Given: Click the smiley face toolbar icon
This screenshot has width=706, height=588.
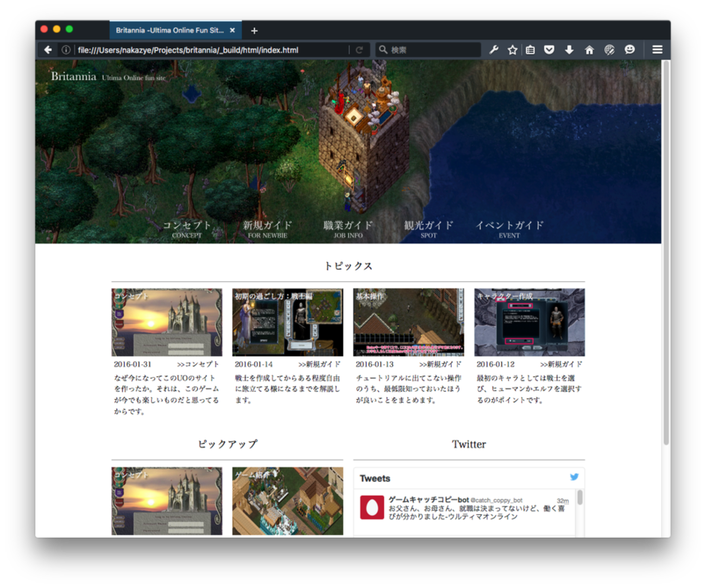Looking at the screenshot, I should [x=629, y=50].
